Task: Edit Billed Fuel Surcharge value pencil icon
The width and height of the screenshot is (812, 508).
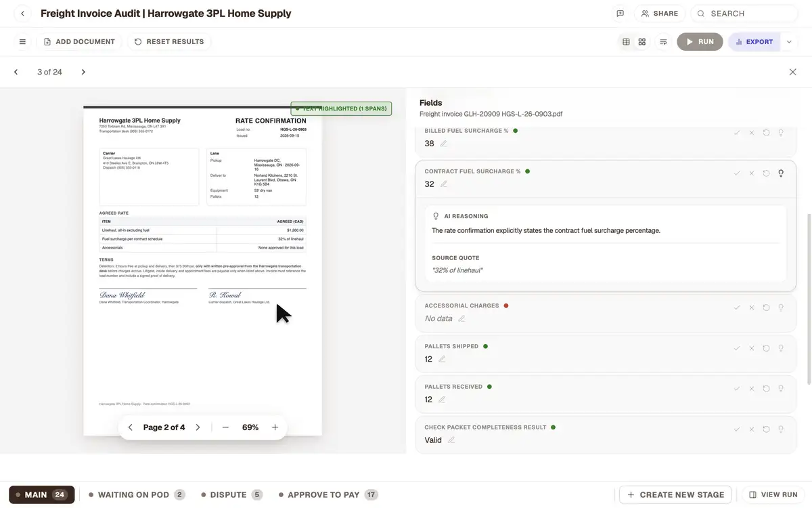Action: [x=444, y=144]
